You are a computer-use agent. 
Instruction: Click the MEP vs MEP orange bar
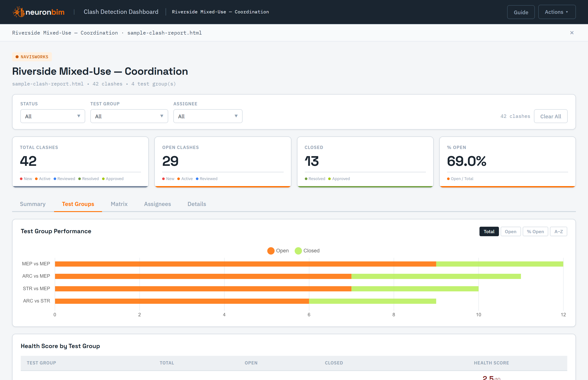coord(245,264)
